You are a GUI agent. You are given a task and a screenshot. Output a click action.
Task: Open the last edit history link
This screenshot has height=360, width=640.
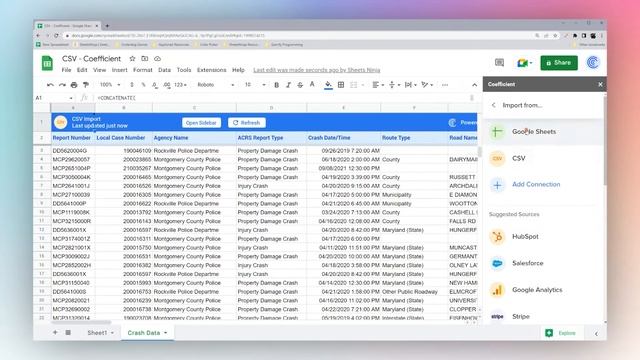[x=317, y=70]
